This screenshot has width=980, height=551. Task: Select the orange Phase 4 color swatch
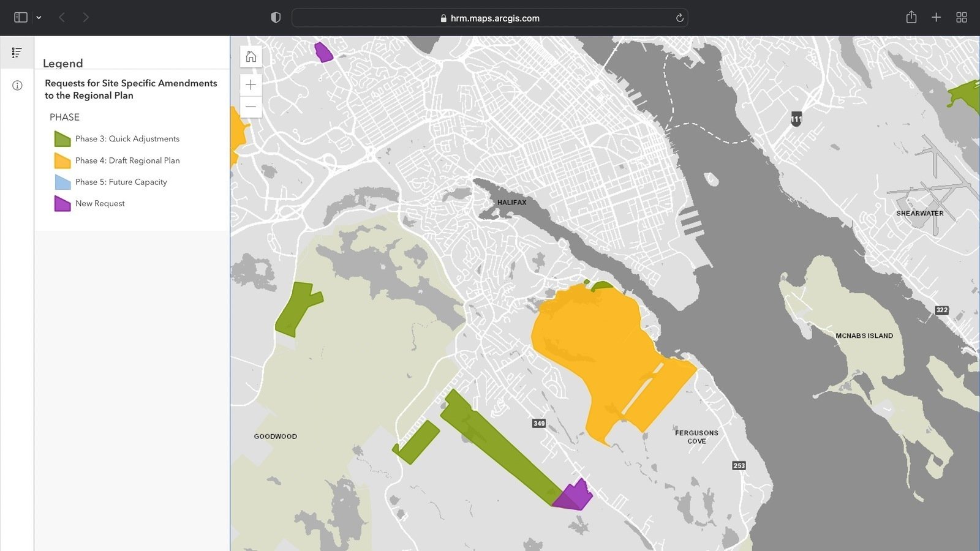click(62, 160)
